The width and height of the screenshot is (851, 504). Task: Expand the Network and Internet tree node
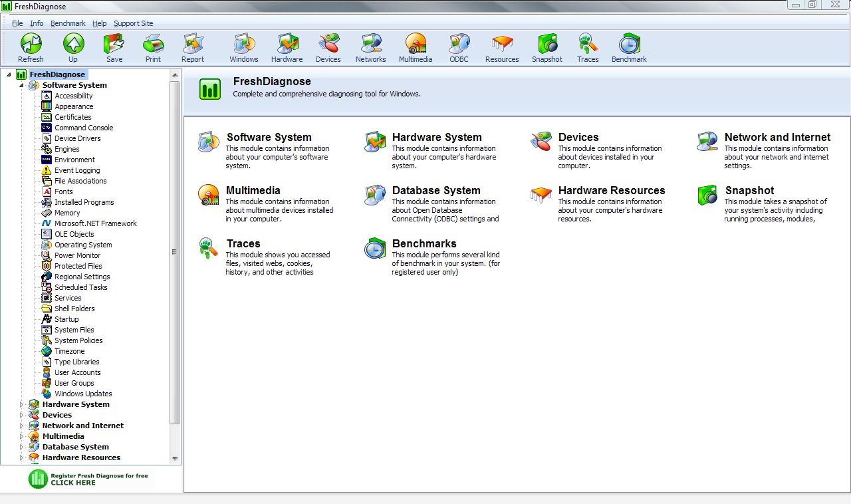point(21,426)
